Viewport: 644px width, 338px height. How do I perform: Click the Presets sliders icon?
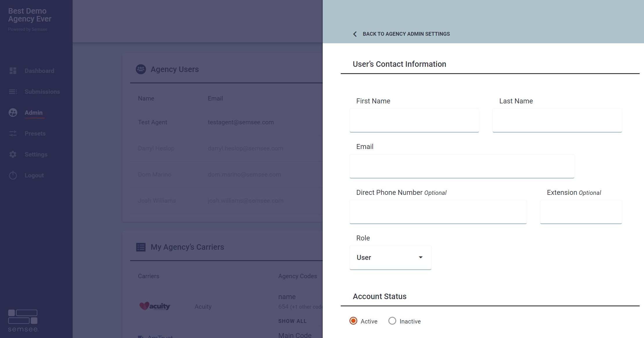(x=13, y=134)
